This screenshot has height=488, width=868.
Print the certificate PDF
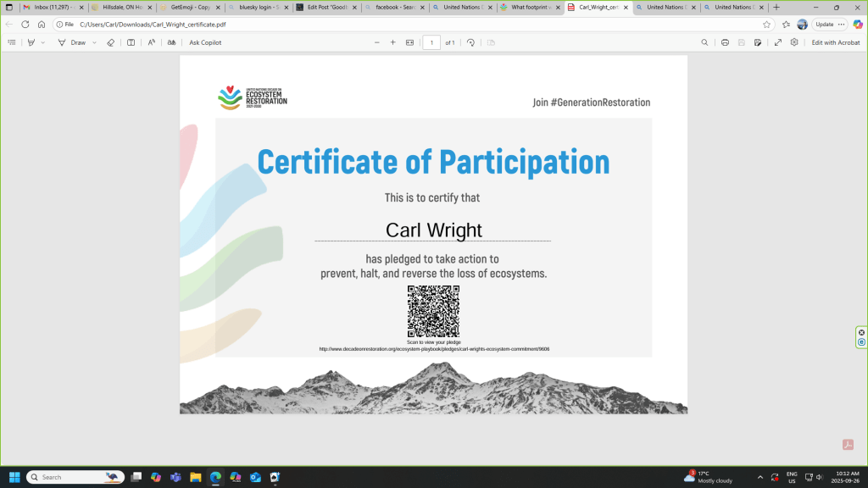point(725,42)
